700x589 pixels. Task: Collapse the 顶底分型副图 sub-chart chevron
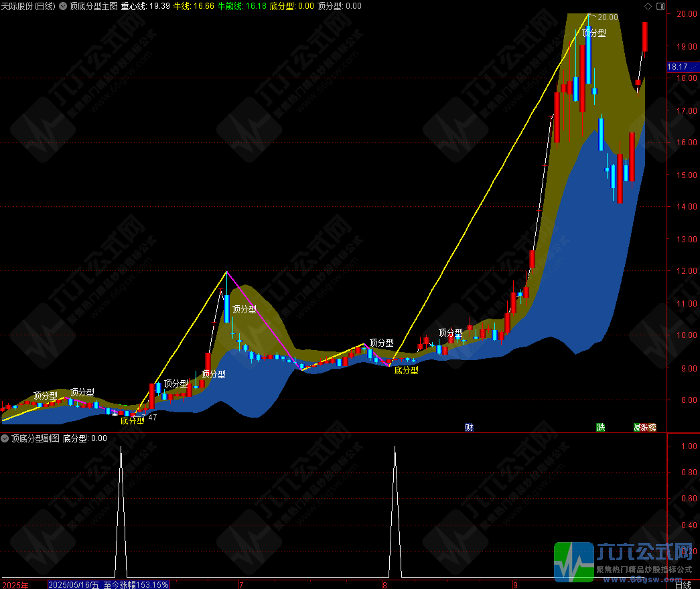point(5,438)
